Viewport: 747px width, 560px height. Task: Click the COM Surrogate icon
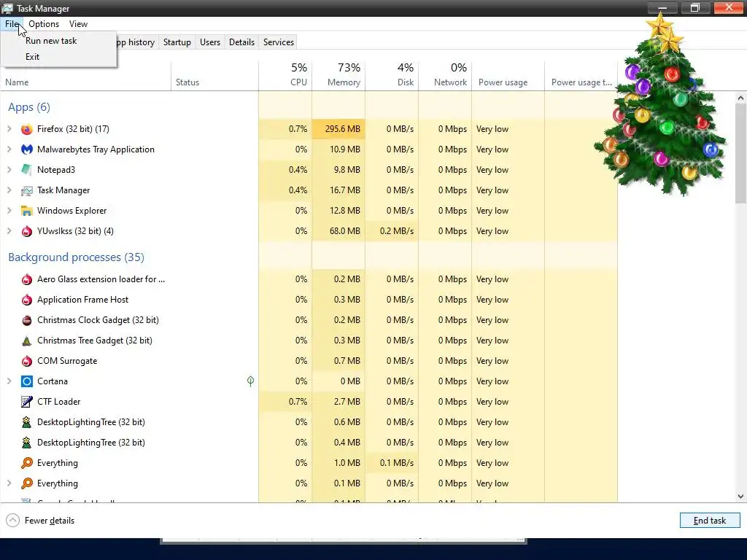(x=27, y=361)
